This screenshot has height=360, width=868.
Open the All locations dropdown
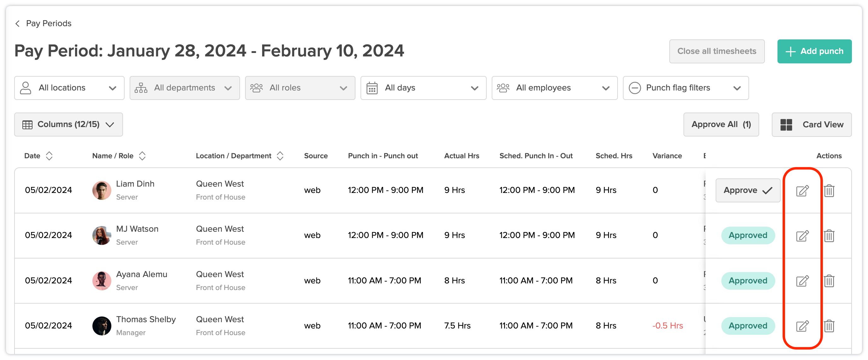click(x=69, y=88)
